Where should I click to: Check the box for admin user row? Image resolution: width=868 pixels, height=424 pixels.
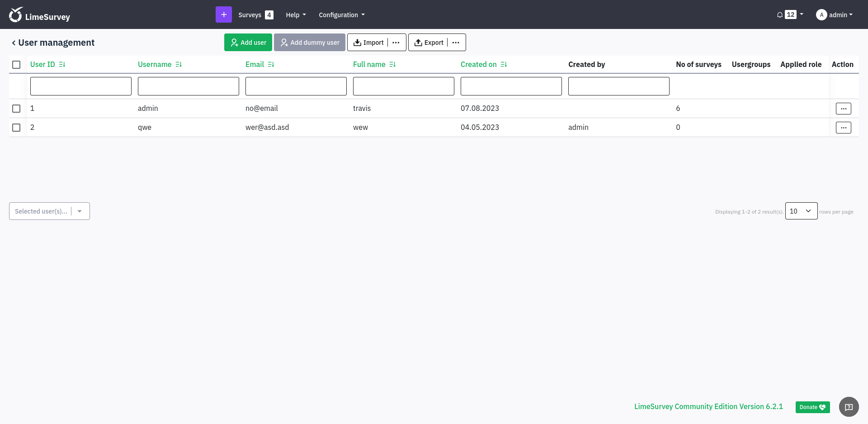(16, 109)
